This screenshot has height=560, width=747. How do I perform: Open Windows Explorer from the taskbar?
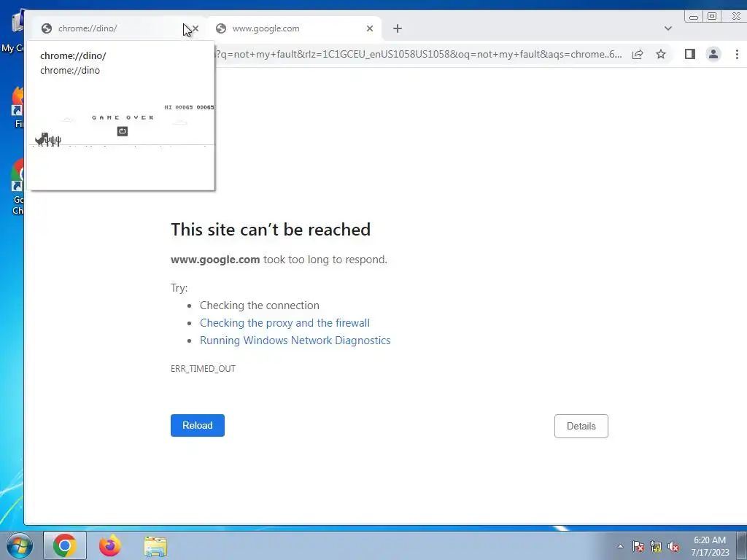[155, 546]
